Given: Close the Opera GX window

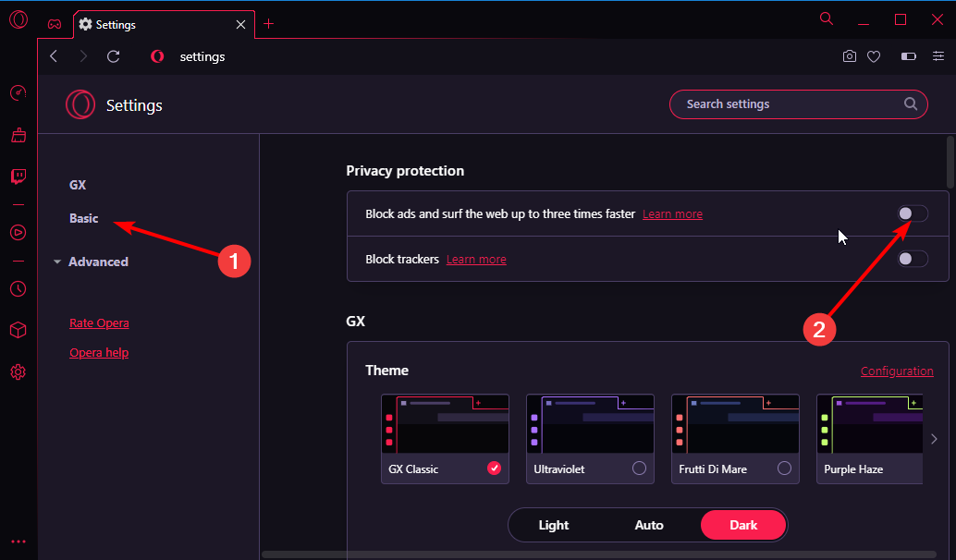Looking at the screenshot, I should pyautogui.click(x=938, y=19).
